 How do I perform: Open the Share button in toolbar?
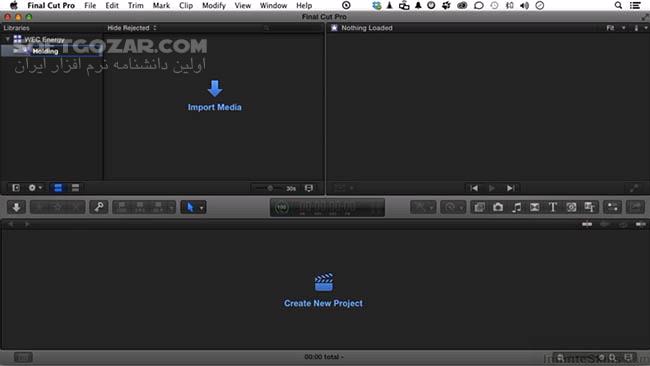coord(636,207)
